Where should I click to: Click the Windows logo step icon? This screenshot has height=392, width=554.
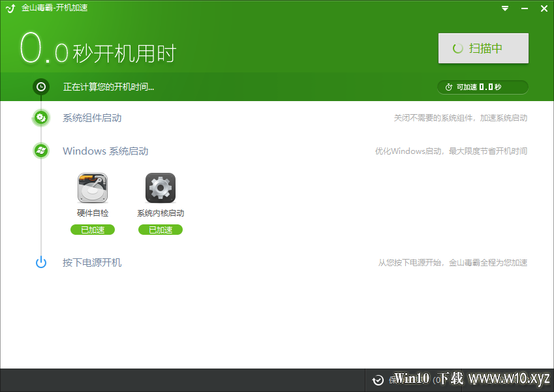click(41, 151)
